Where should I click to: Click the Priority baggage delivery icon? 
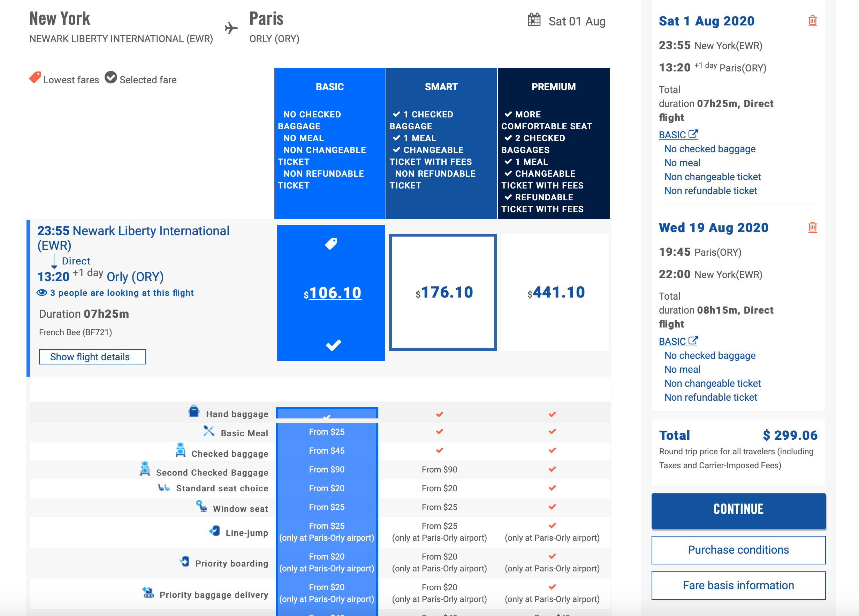[148, 593]
